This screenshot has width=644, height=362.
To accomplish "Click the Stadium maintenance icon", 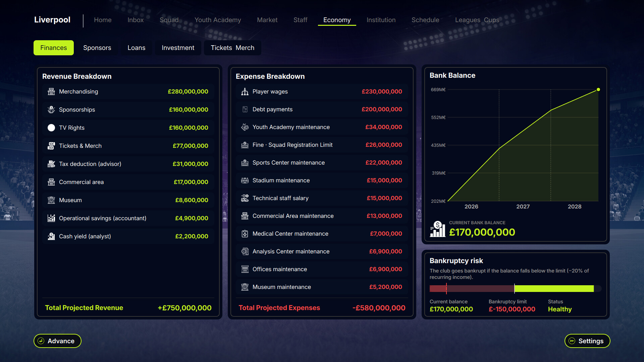I will click(245, 180).
